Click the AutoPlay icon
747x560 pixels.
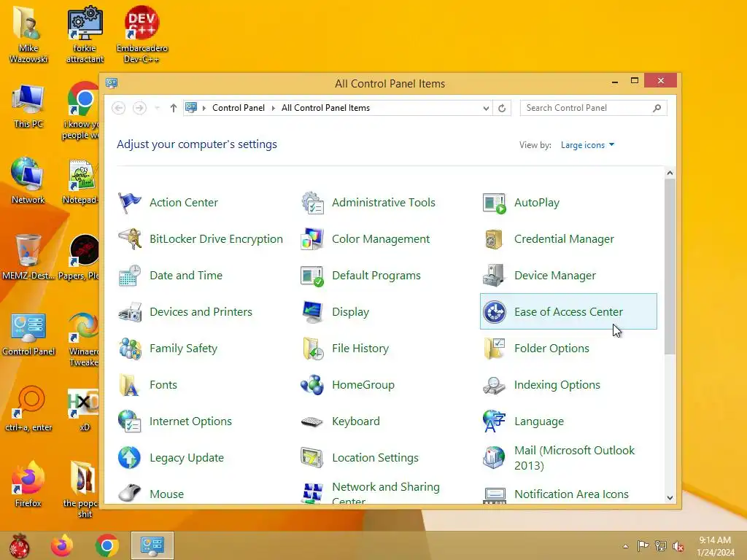pos(494,203)
